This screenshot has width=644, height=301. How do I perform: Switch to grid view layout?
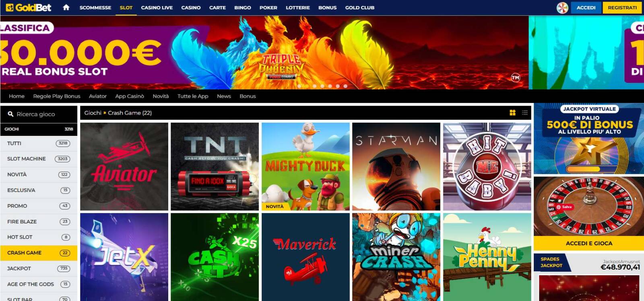point(512,113)
